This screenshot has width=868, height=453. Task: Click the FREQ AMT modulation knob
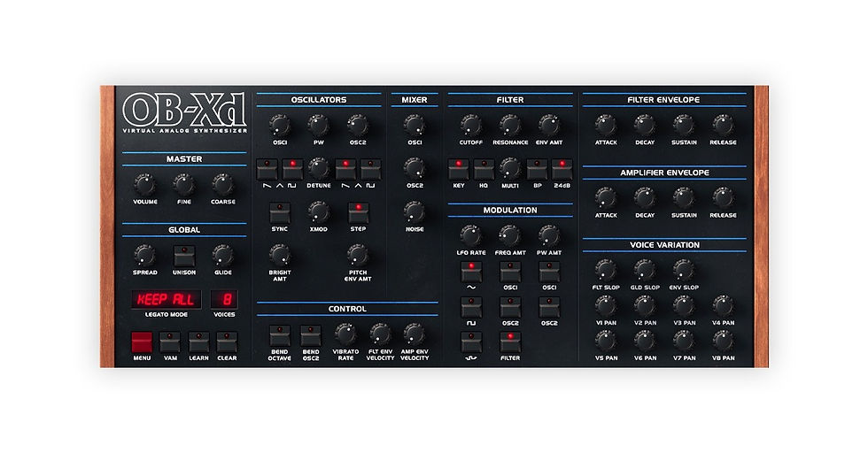pos(510,236)
